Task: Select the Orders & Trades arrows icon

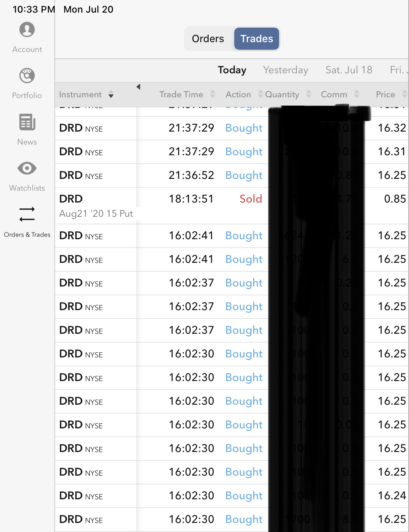Action: (27, 214)
